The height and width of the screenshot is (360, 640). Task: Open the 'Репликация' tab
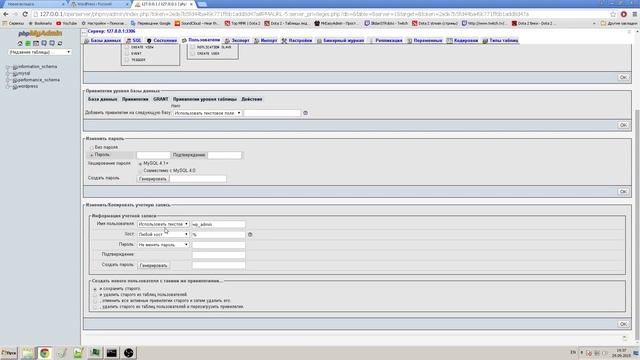pyautogui.click(x=386, y=41)
